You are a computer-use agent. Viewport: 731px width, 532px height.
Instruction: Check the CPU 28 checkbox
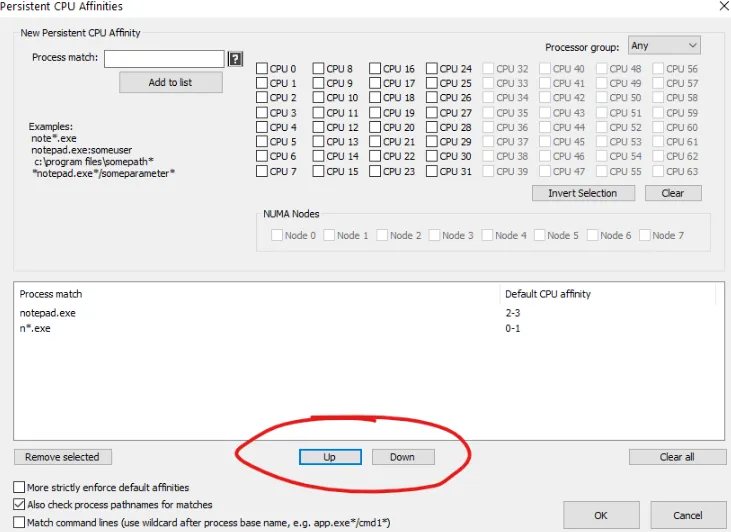pyautogui.click(x=432, y=127)
